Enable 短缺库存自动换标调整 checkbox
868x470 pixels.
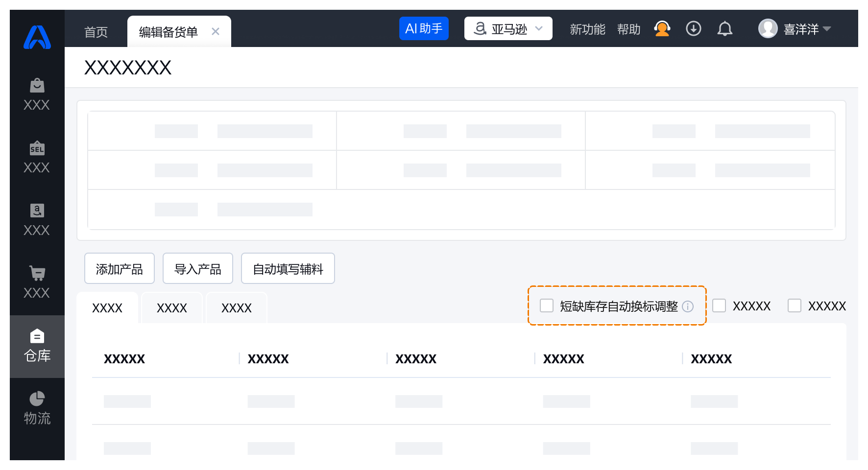coord(547,305)
